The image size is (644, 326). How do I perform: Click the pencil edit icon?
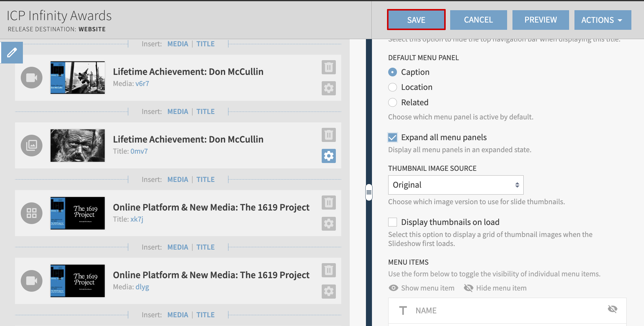[12, 53]
